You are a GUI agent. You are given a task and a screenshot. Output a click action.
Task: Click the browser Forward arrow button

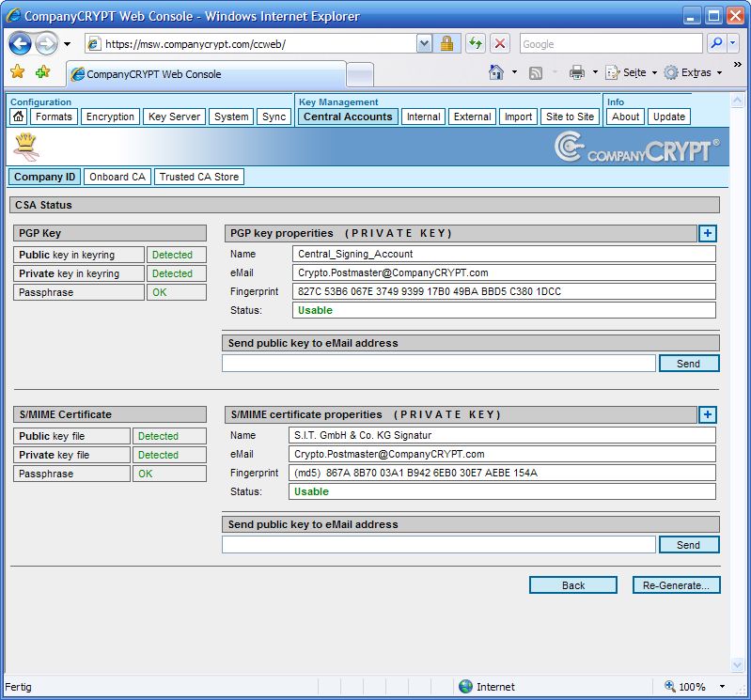click(46, 44)
